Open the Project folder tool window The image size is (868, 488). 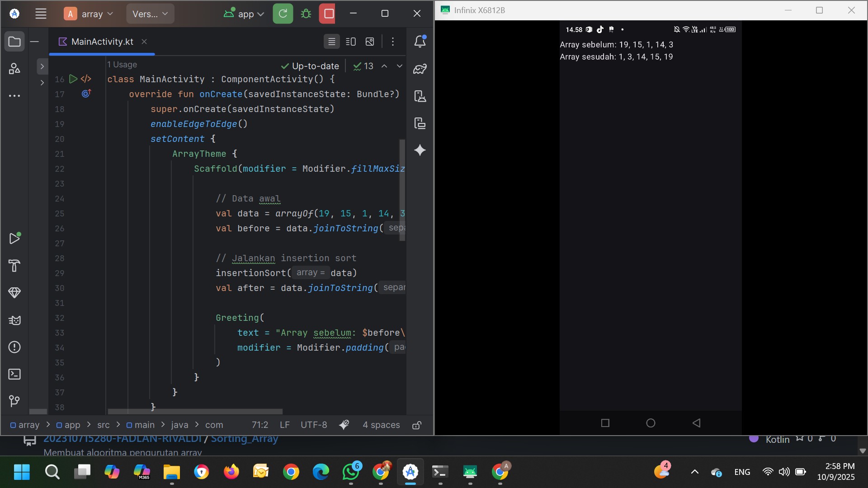(x=14, y=42)
